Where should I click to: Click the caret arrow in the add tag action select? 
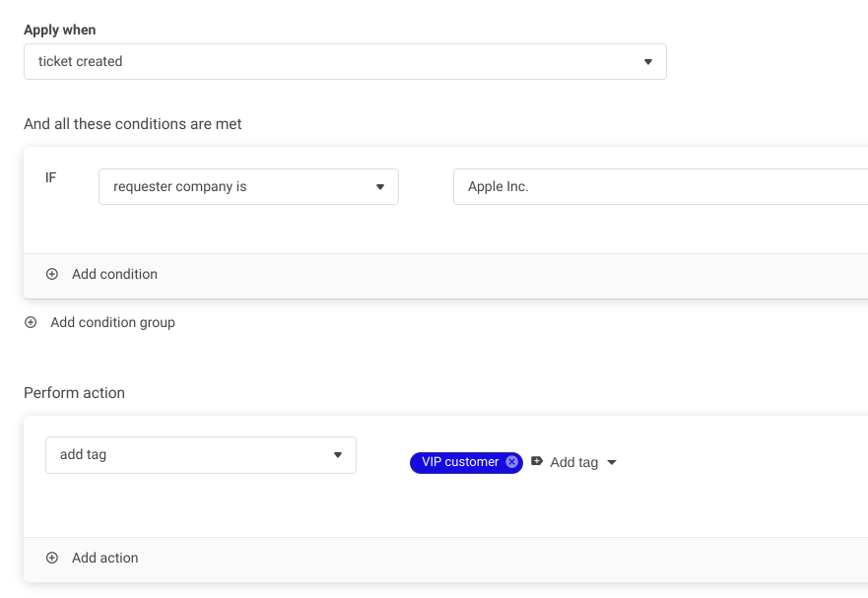coord(338,455)
